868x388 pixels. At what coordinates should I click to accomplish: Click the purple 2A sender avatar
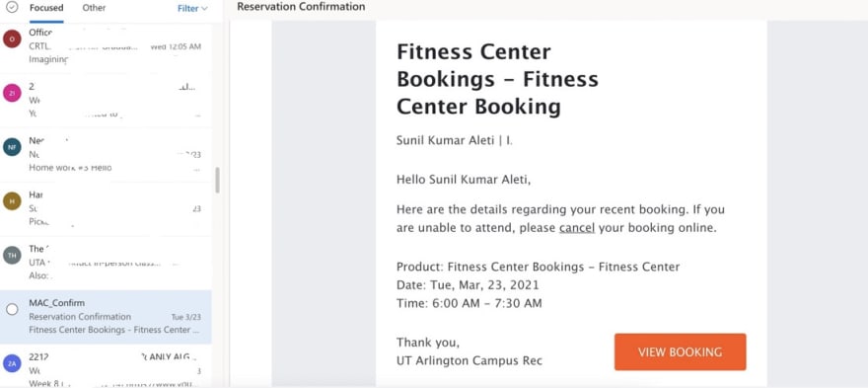pos(12,363)
